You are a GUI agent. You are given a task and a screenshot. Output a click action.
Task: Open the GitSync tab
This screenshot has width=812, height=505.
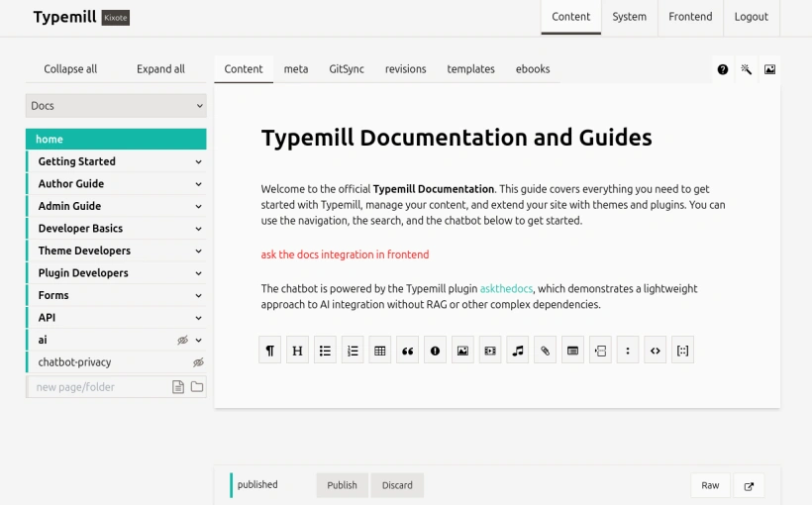click(x=347, y=69)
